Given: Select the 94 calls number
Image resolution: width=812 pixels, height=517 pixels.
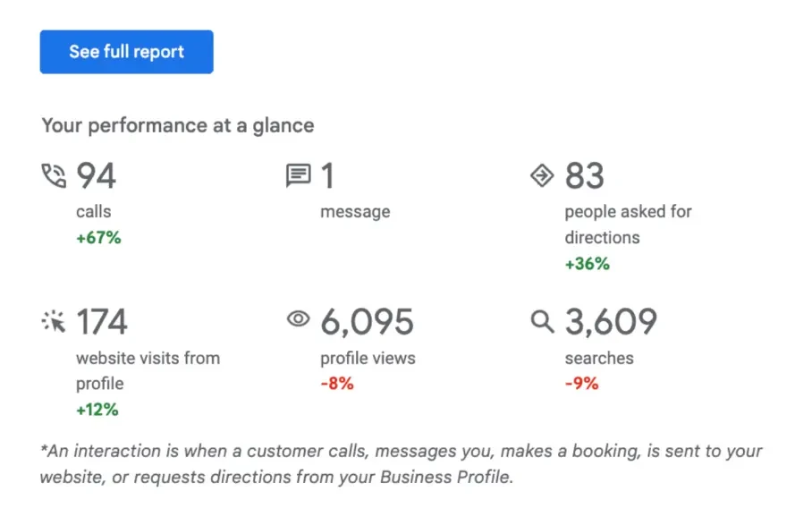Looking at the screenshot, I should [x=97, y=176].
